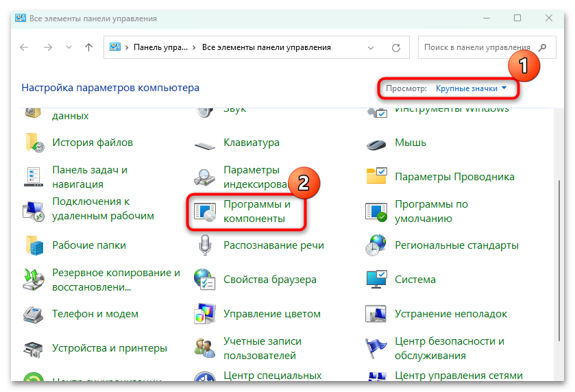Click the window title bar icon

pos(21,18)
